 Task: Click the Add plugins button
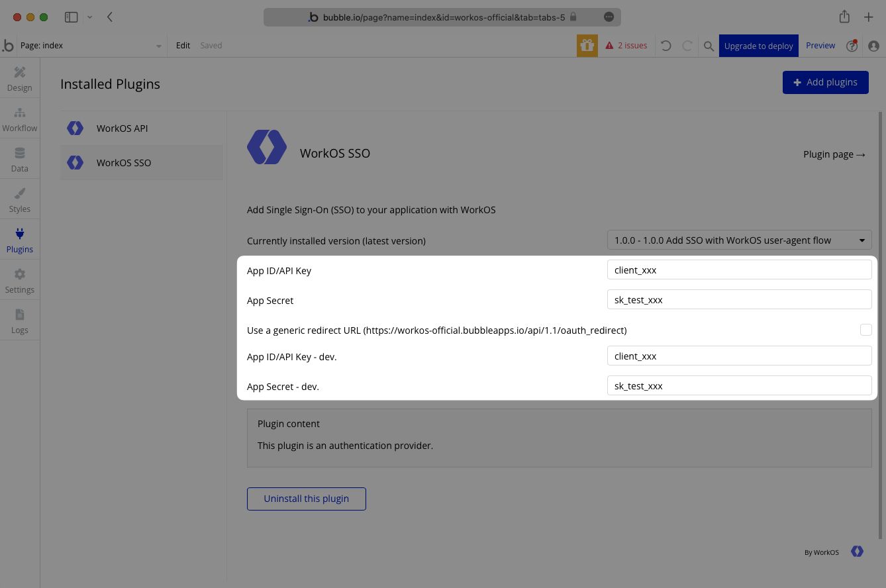(x=825, y=82)
